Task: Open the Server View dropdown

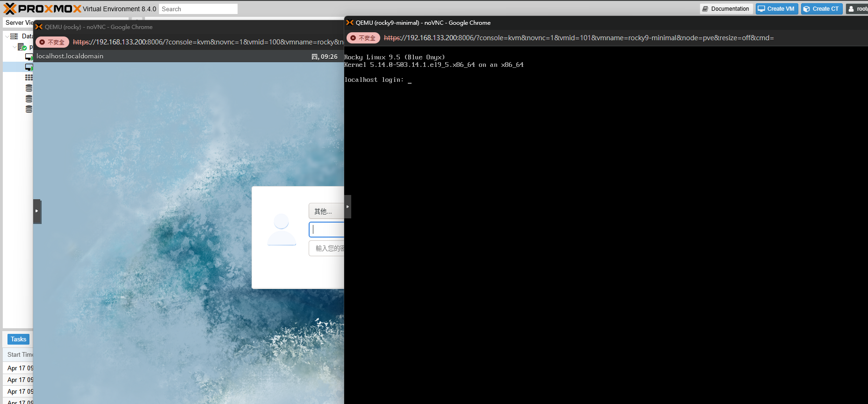Action: [19, 22]
